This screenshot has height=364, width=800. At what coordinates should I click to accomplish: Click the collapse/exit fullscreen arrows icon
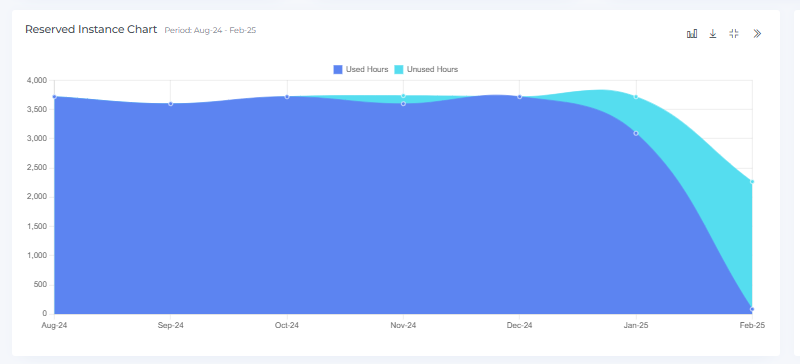tap(734, 34)
